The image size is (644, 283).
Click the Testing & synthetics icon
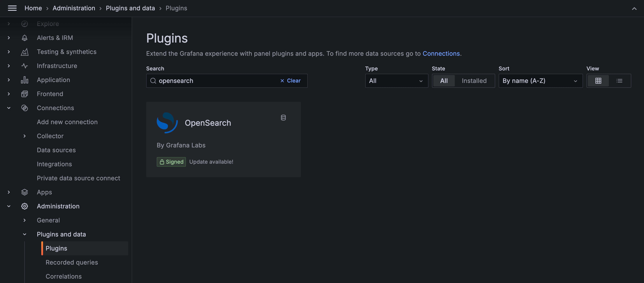point(24,52)
